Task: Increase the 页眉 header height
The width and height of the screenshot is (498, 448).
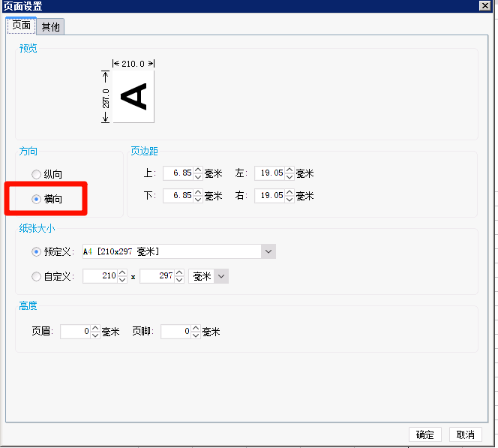Action: pos(95,328)
